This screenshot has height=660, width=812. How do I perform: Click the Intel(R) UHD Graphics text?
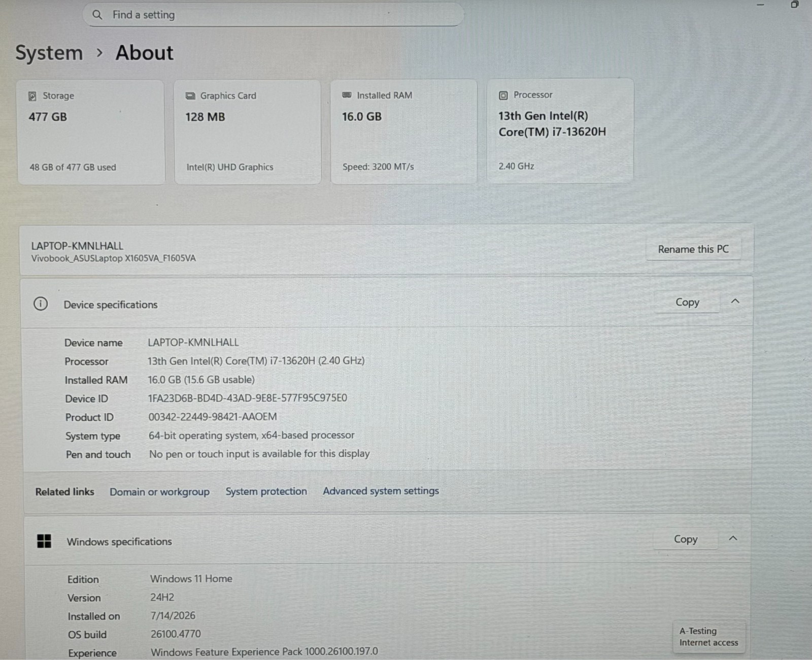[x=230, y=167]
